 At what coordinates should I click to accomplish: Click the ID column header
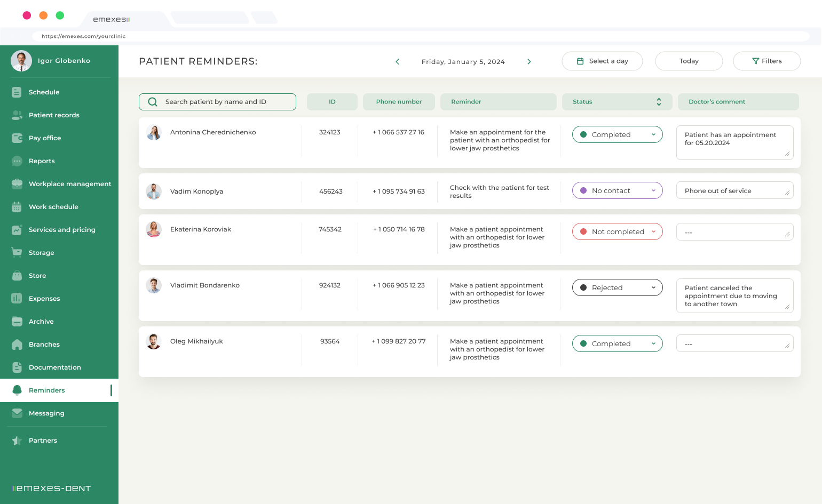coord(332,102)
